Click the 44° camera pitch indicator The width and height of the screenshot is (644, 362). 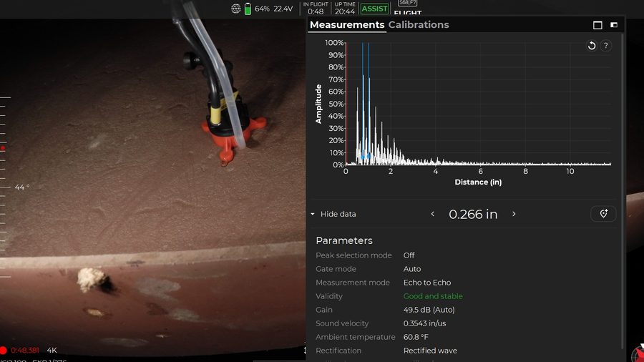[22, 187]
